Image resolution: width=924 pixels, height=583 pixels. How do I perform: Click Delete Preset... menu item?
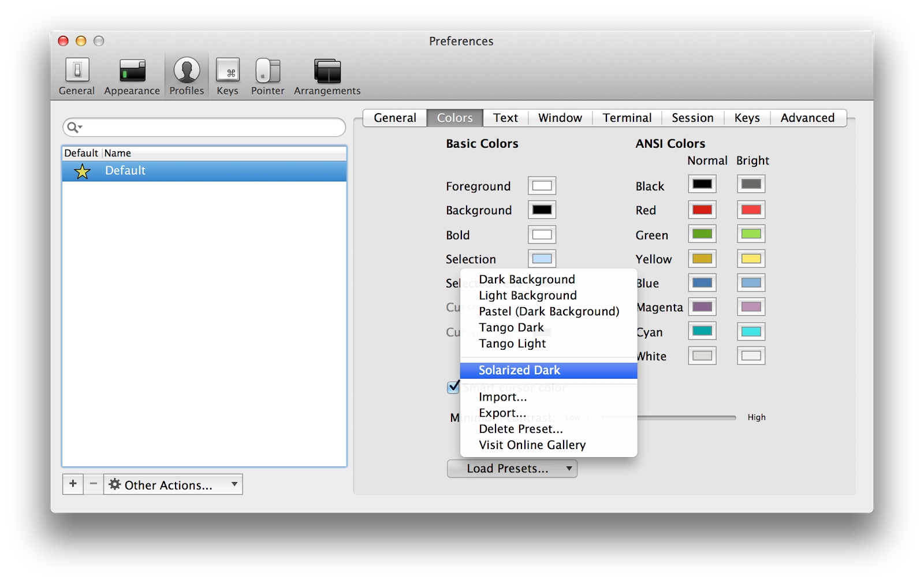coord(549,429)
